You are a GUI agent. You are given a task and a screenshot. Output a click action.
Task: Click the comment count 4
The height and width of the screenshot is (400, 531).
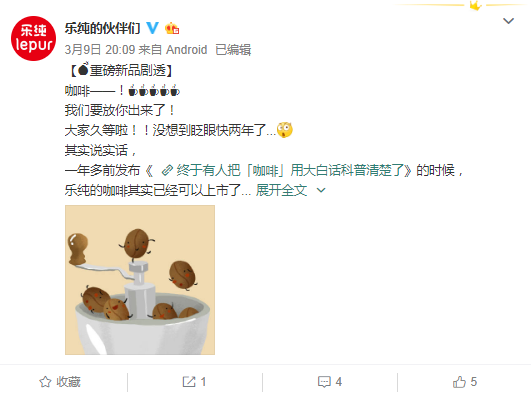339,382
